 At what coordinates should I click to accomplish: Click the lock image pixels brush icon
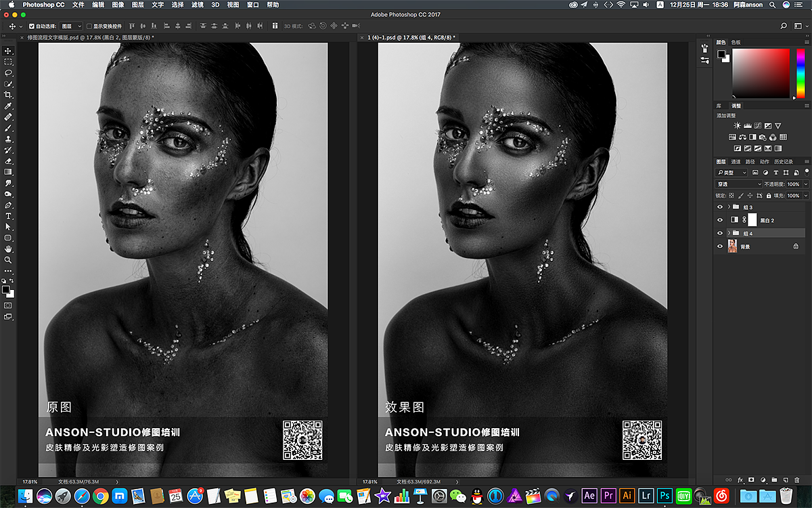coord(740,196)
